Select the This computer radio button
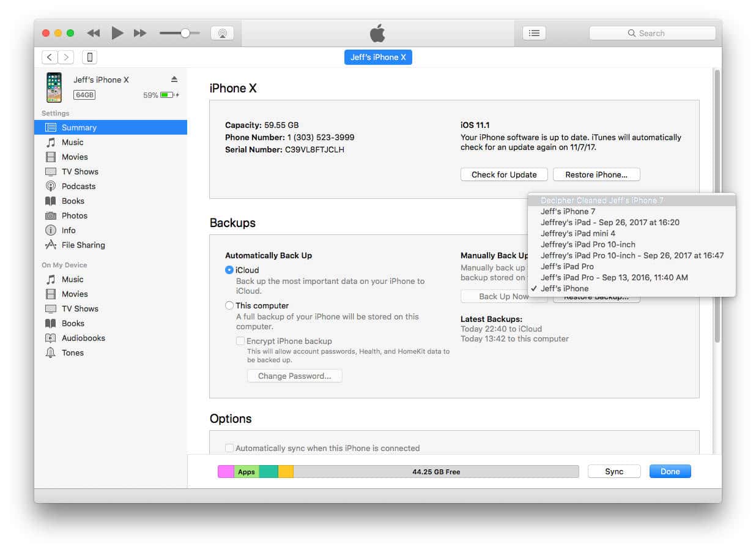 (229, 305)
